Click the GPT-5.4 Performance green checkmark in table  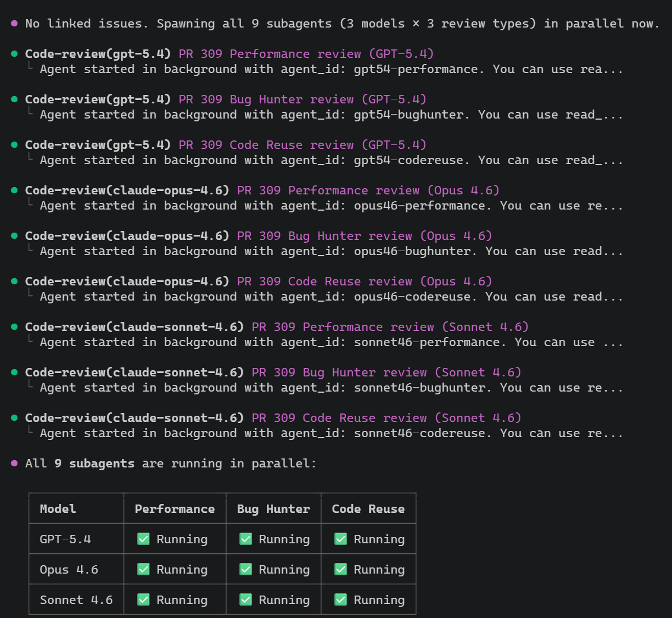(144, 539)
